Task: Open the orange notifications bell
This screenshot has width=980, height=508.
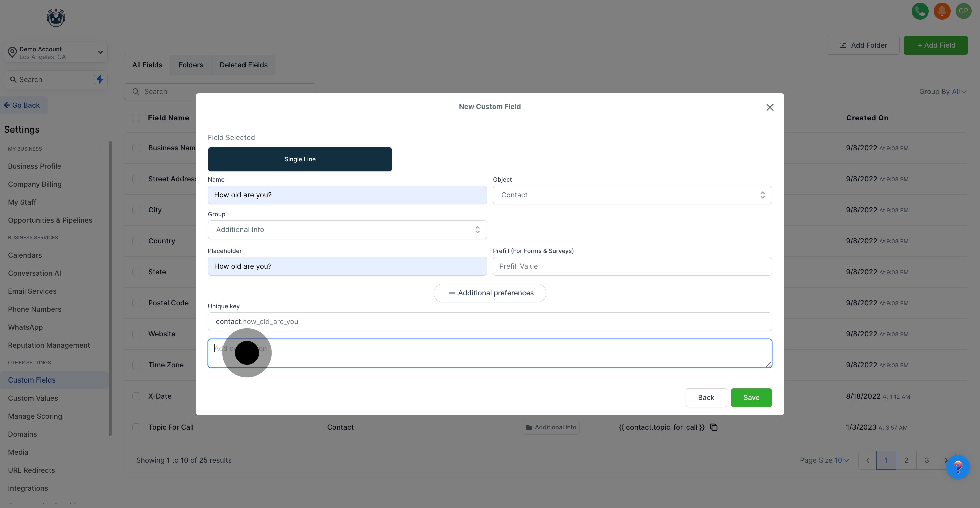Action: [x=942, y=11]
